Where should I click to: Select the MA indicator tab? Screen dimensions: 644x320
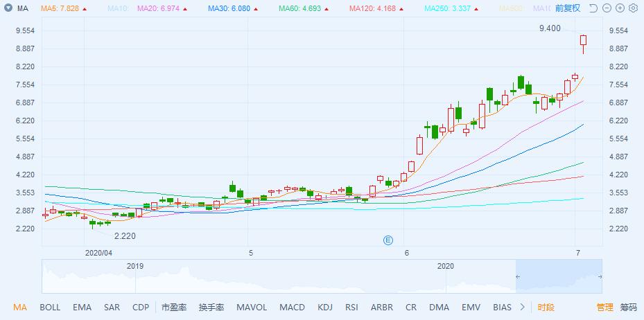pos(20,308)
